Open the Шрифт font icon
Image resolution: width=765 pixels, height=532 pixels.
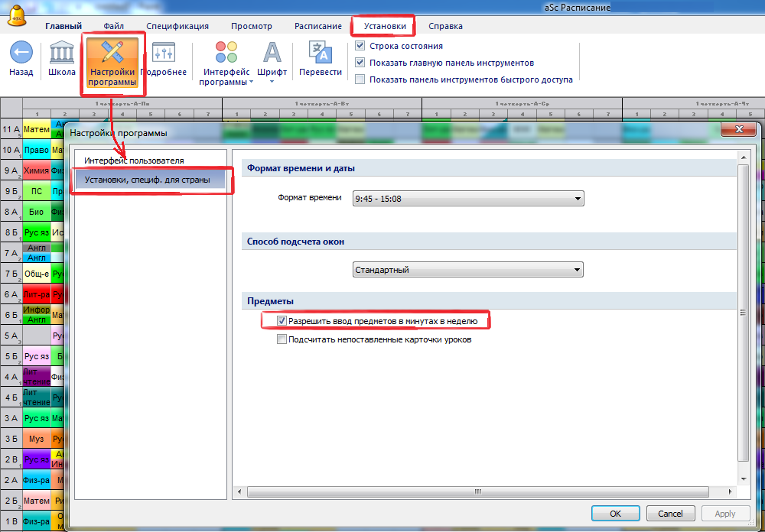point(272,53)
